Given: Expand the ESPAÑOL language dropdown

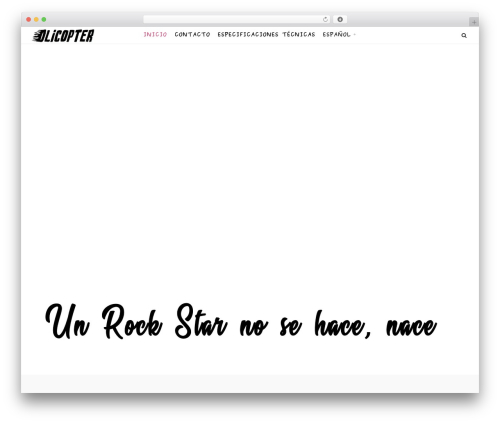Looking at the screenshot, I should (x=339, y=34).
